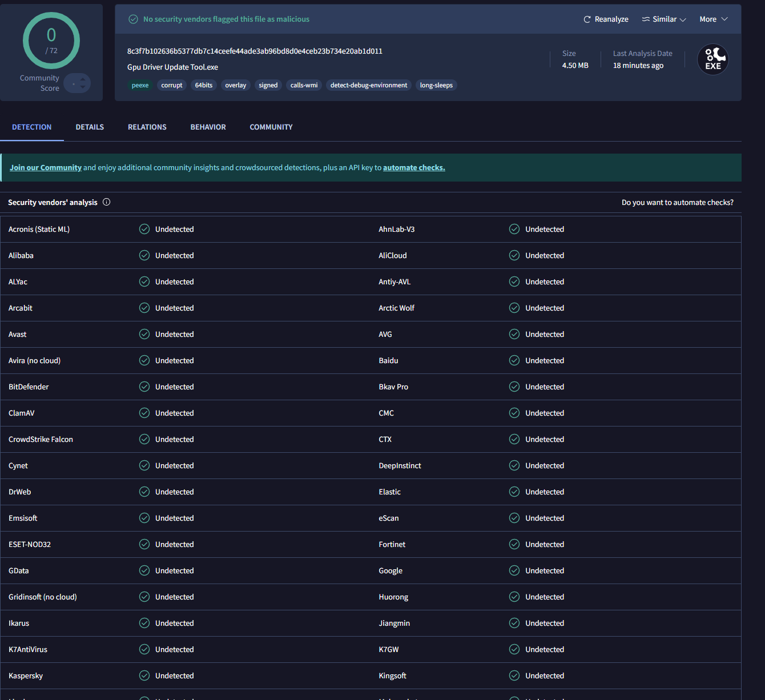Click the Bkav Pro vendor name
This screenshot has width=765, height=700.
pos(393,387)
